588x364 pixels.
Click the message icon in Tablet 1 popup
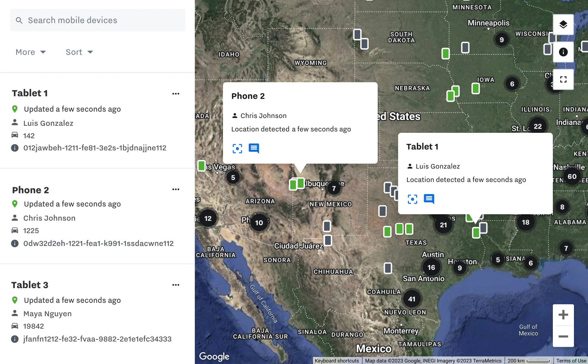pyautogui.click(x=429, y=199)
